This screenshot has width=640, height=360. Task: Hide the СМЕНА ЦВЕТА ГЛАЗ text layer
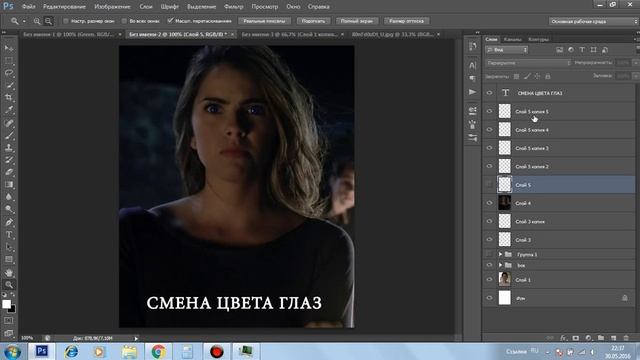click(x=489, y=93)
